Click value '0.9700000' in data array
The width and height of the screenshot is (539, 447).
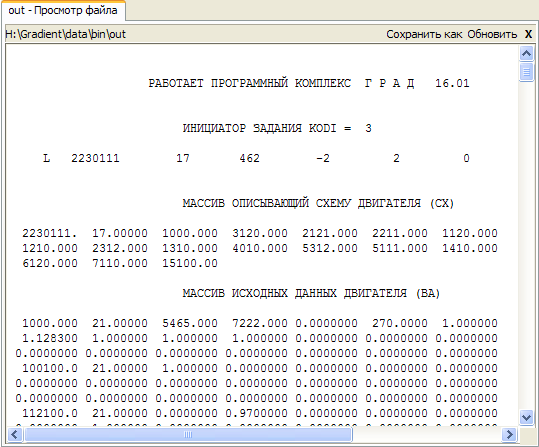pos(256,413)
